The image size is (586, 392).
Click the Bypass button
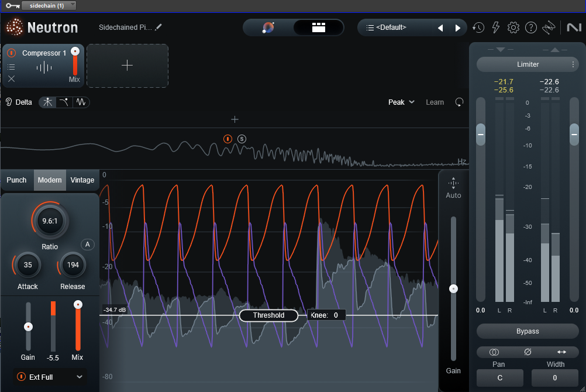(x=528, y=331)
